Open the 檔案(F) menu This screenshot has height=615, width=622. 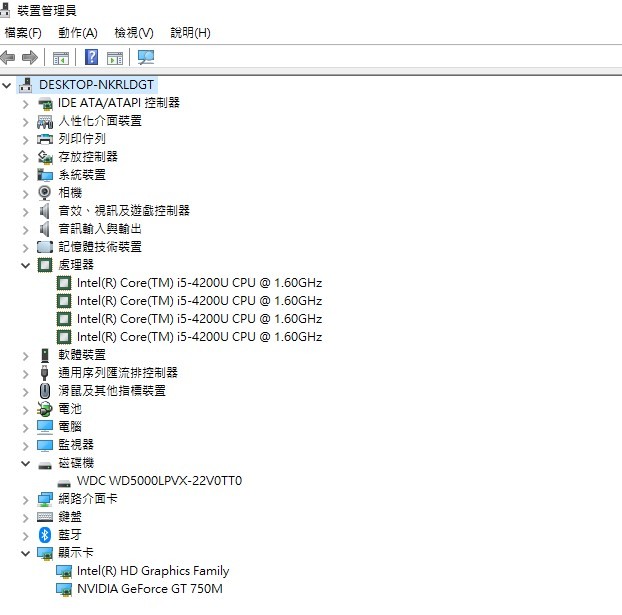point(23,33)
